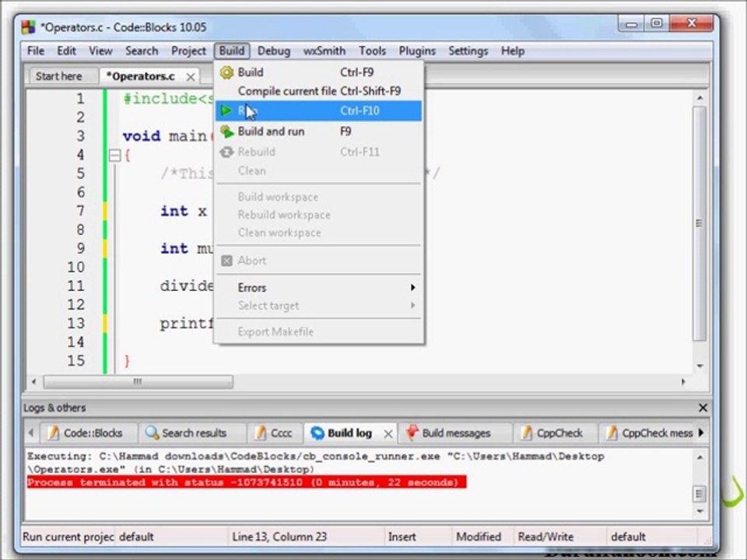
Task: Choose Run Ctrl-F10 menu entry
Action: point(318,111)
